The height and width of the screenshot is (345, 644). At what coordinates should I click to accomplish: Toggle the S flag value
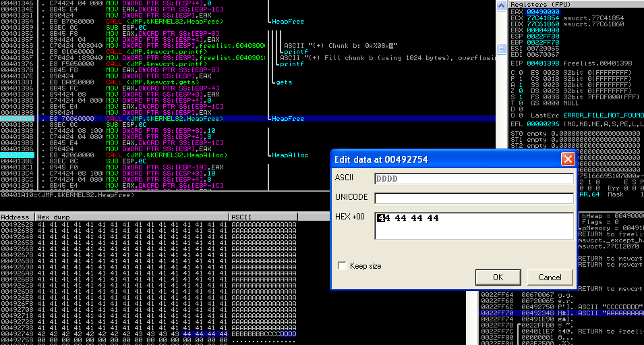point(521,97)
